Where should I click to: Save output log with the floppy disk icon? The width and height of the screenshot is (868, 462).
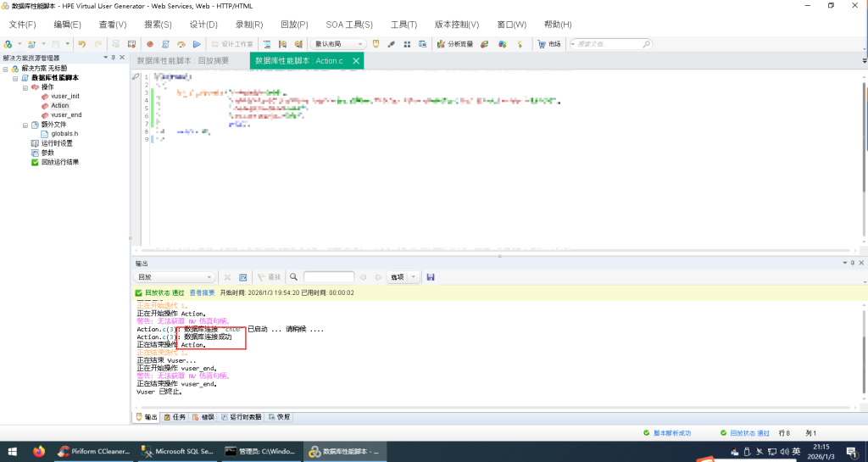point(431,277)
